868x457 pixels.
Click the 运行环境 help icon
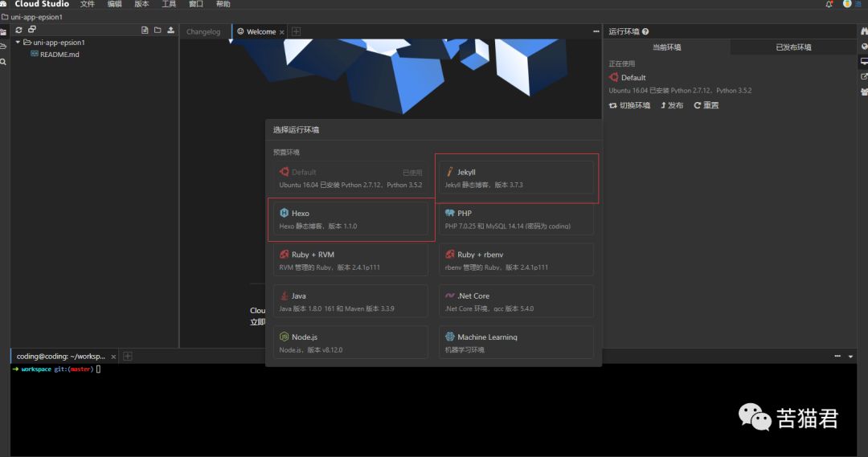click(645, 31)
